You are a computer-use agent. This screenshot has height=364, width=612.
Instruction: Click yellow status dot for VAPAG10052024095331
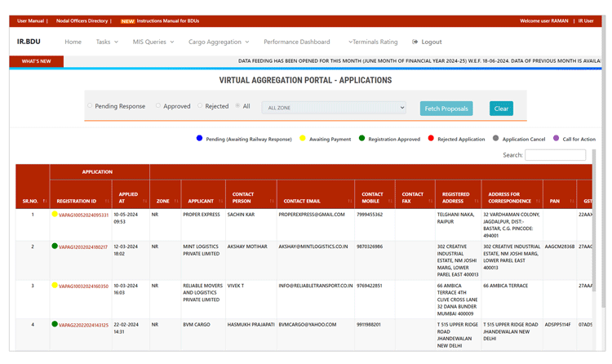coord(55,214)
